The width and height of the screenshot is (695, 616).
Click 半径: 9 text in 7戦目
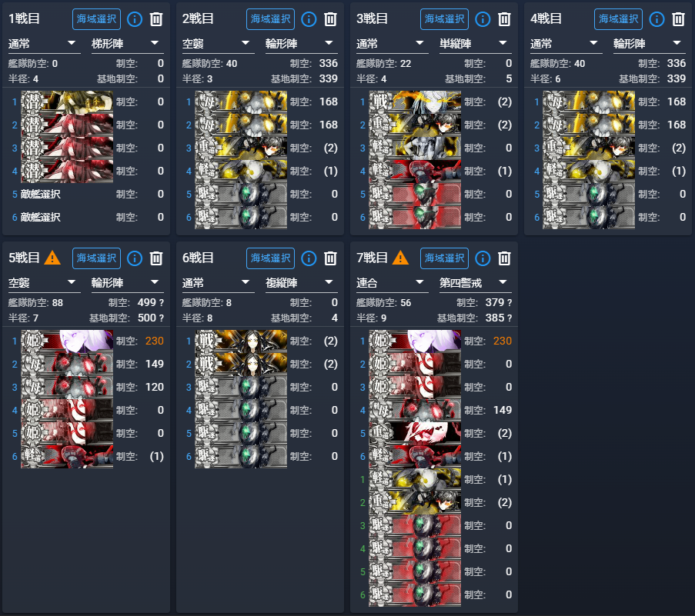372,318
